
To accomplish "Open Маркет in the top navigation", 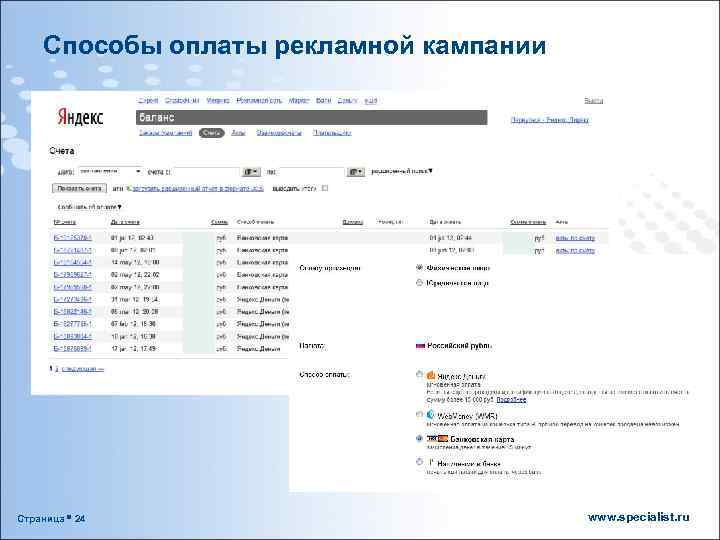I will coord(298,100).
